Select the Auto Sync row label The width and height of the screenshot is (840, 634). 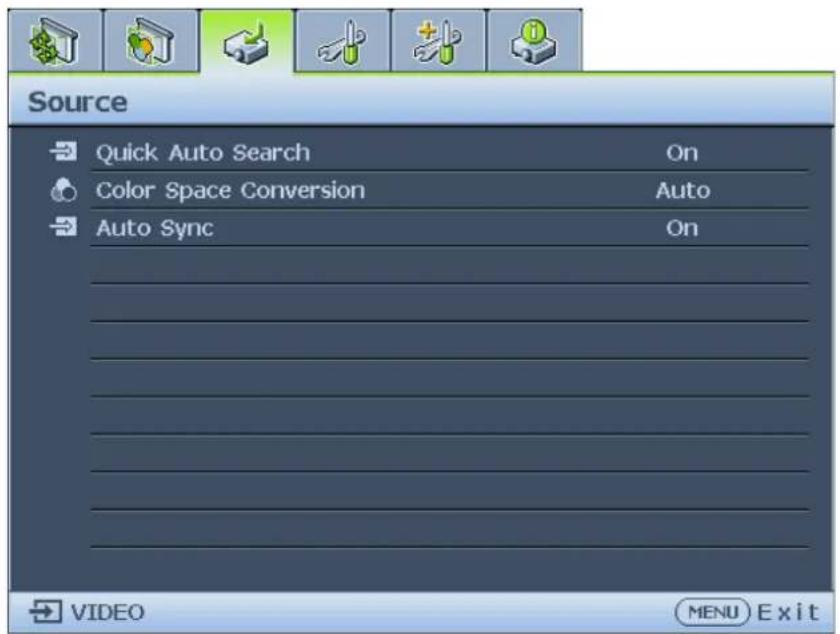pyautogui.click(x=155, y=229)
